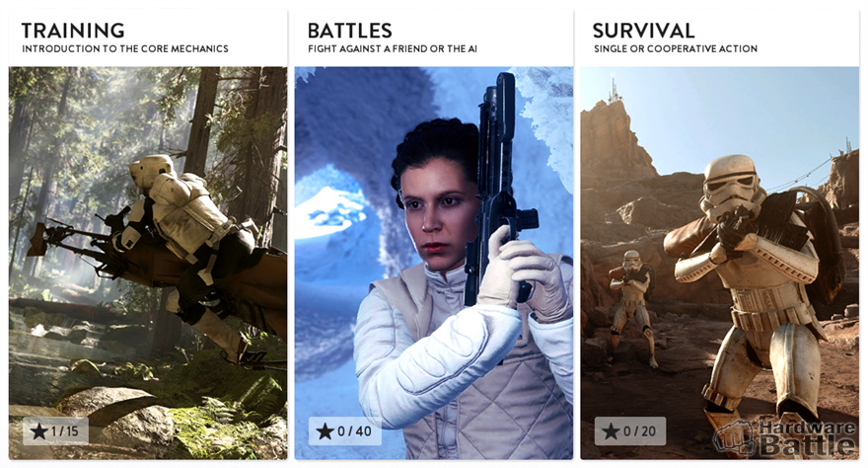The width and height of the screenshot is (868, 468).
Task: Click the 0 / 20 stars badge
Action: click(x=630, y=430)
